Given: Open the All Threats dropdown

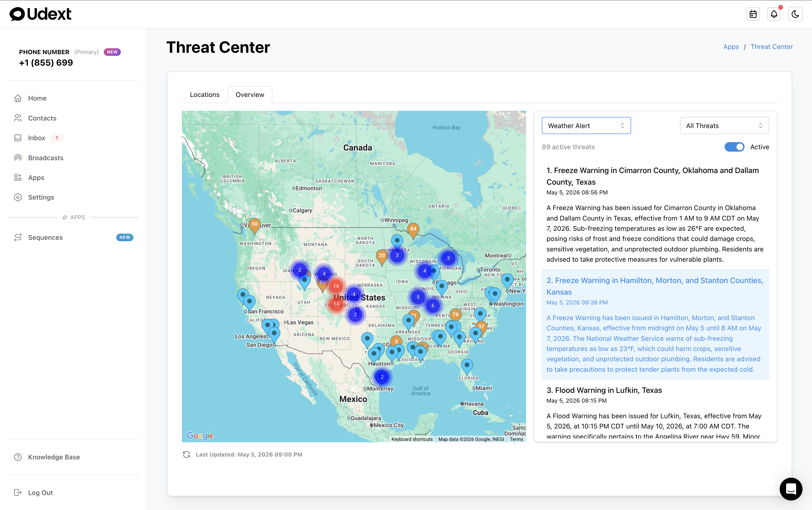Looking at the screenshot, I should pyautogui.click(x=724, y=125).
